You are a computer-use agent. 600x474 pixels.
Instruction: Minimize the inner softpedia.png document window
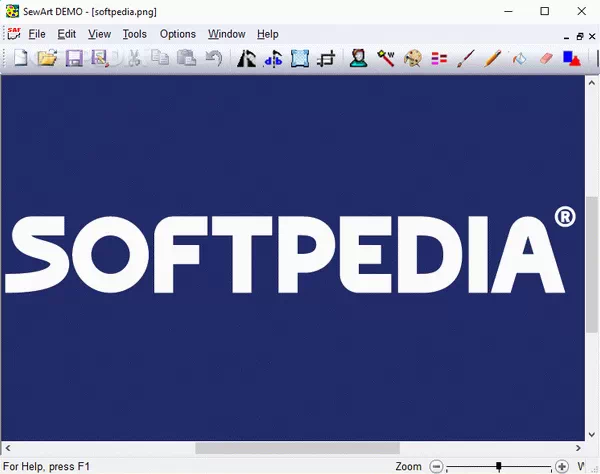point(566,37)
